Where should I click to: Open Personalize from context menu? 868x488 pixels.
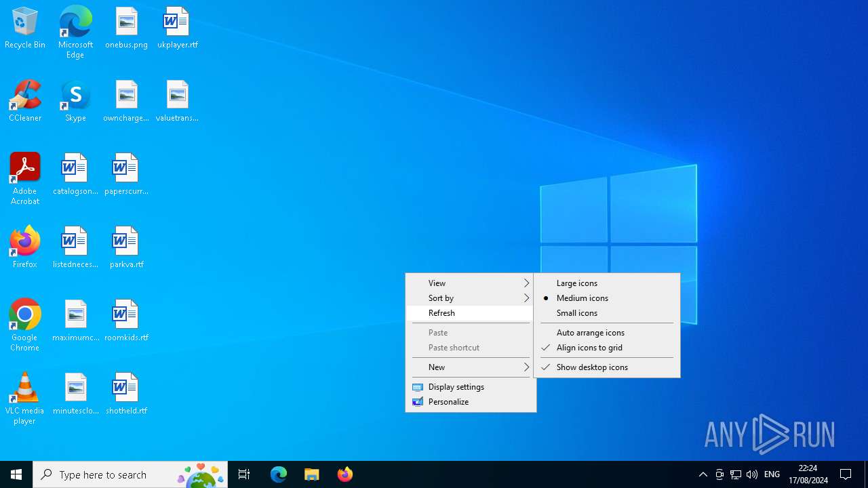pyautogui.click(x=471, y=402)
